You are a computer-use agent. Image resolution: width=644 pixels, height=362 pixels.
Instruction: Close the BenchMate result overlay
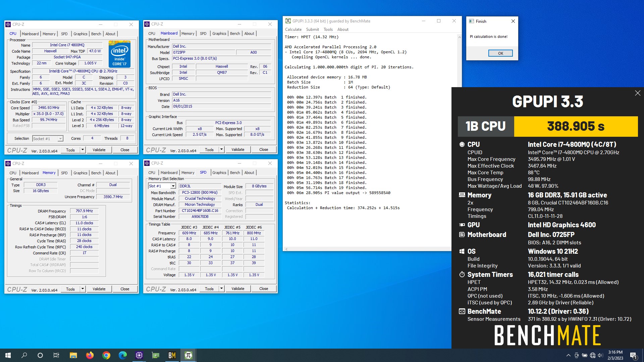click(x=637, y=93)
